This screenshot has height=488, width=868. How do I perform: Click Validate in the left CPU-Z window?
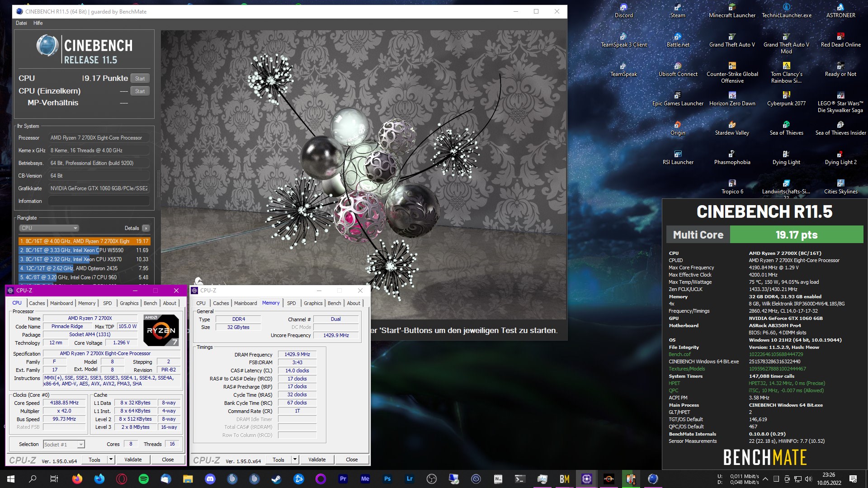tap(133, 460)
